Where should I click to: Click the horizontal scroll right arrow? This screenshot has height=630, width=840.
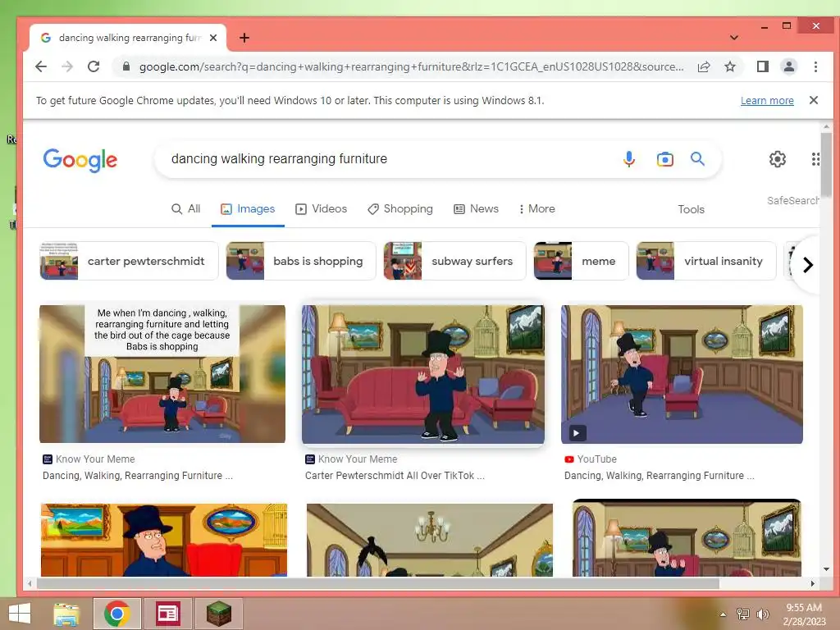tap(813, 583)
